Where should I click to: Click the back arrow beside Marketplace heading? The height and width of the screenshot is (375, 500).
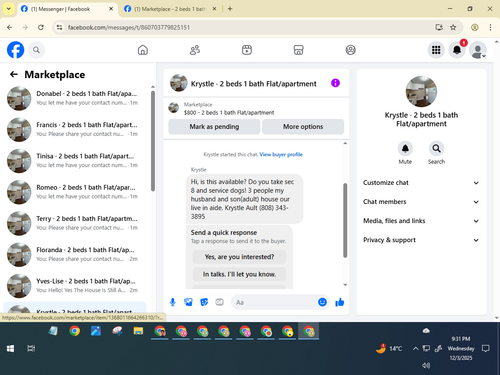click(x=14, y=74)
